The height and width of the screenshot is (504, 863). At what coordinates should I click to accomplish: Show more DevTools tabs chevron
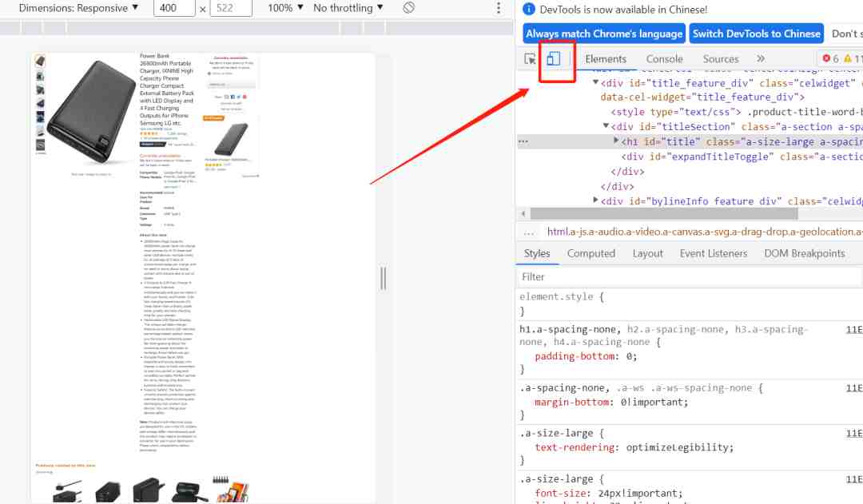click(761, 58)
